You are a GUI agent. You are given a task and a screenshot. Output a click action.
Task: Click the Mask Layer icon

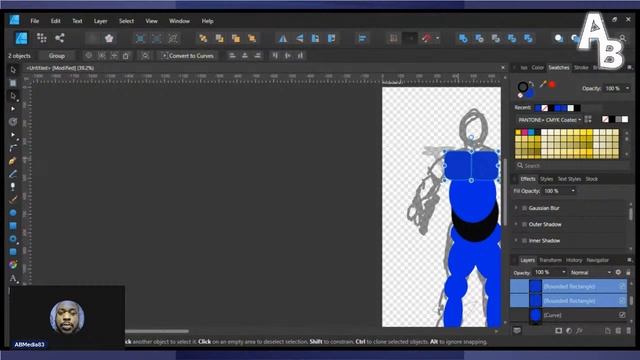[558, 331]
